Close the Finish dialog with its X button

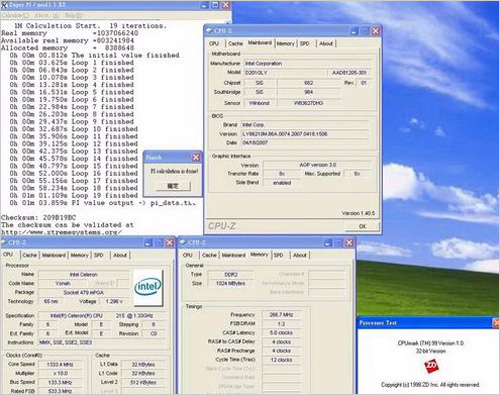(x=196, y=157)
